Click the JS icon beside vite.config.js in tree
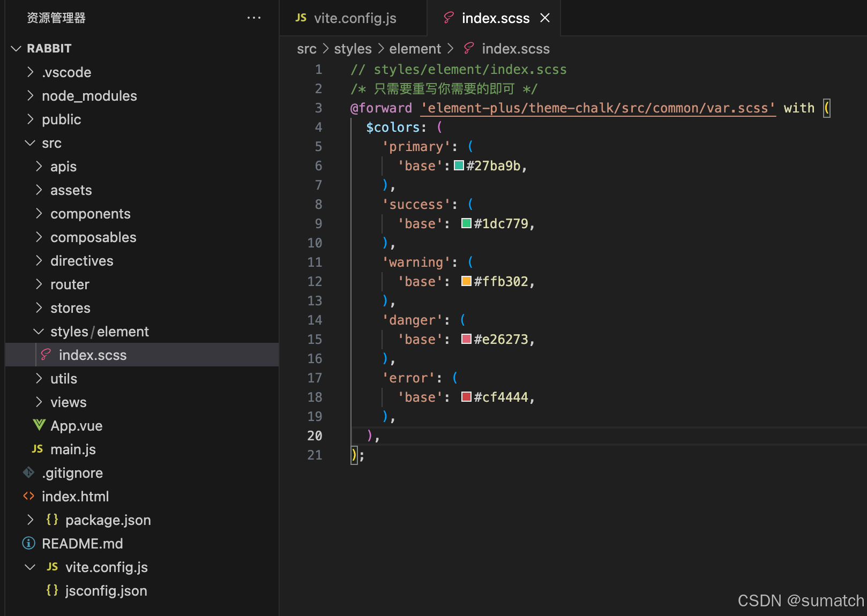The width and height of the screenshot is (867, 616). (x=53, y=567)
